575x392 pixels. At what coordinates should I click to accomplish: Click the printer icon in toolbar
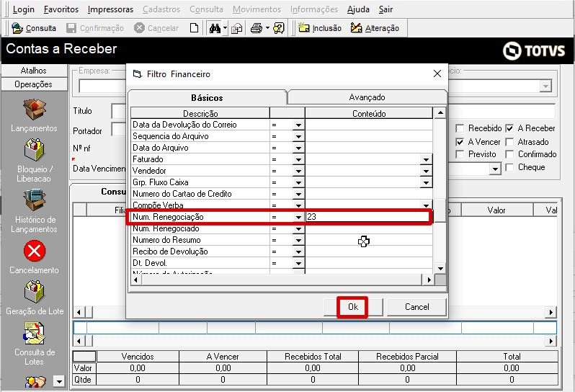[x=257, y=28]
